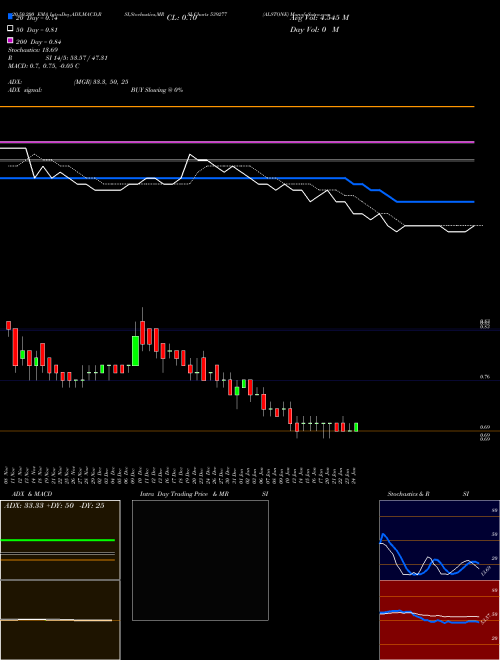Click the 'BUY Slowing @ 0%' signal text
Screen dimensions: 500x660
[x=157, y=90]
